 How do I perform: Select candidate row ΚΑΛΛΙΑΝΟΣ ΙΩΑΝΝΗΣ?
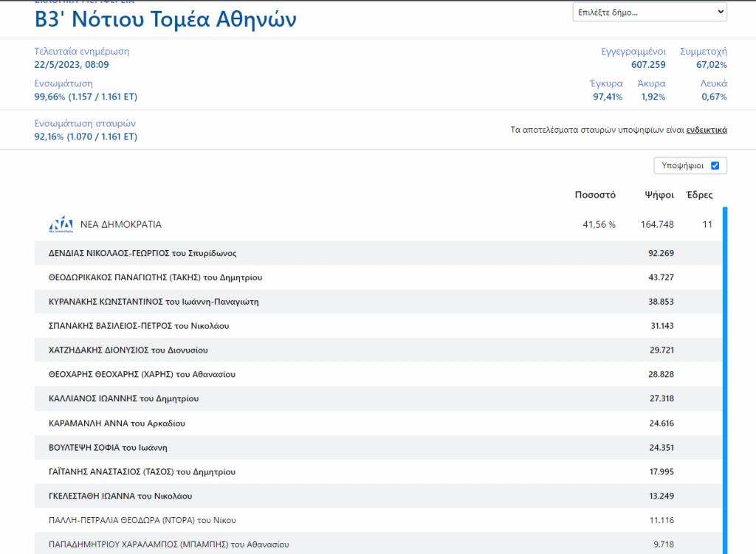tap(124, 399)
